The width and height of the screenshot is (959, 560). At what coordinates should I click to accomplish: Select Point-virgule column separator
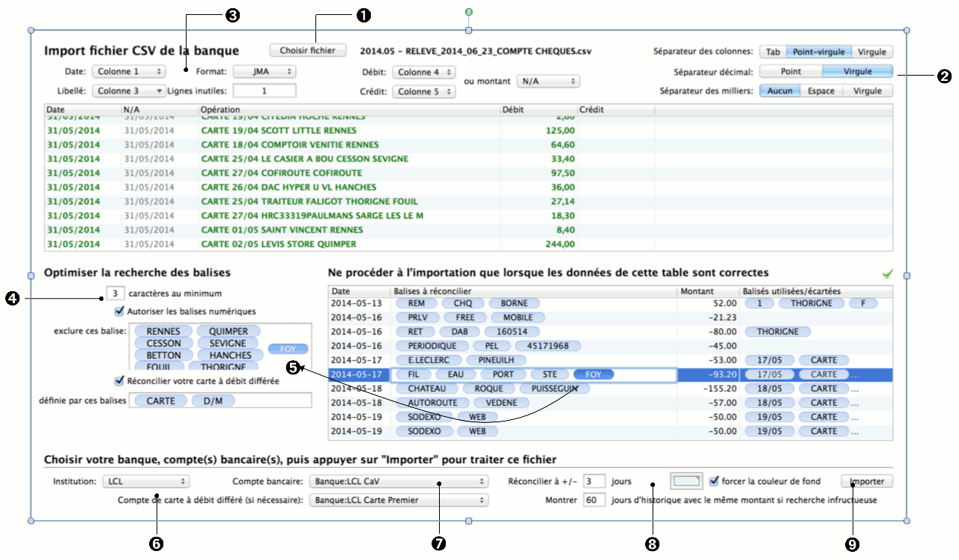point(819,52)
